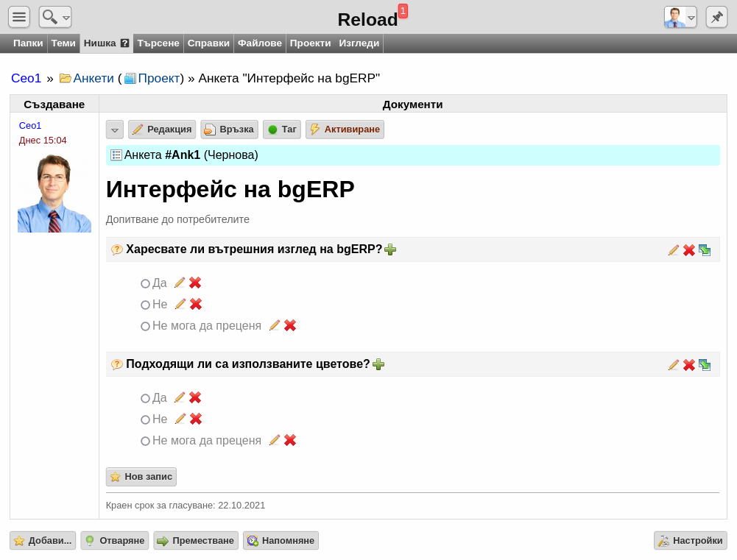737x560 pixels.
Task: Click the green arrows icon on the second question
Action: coord(705,365)
